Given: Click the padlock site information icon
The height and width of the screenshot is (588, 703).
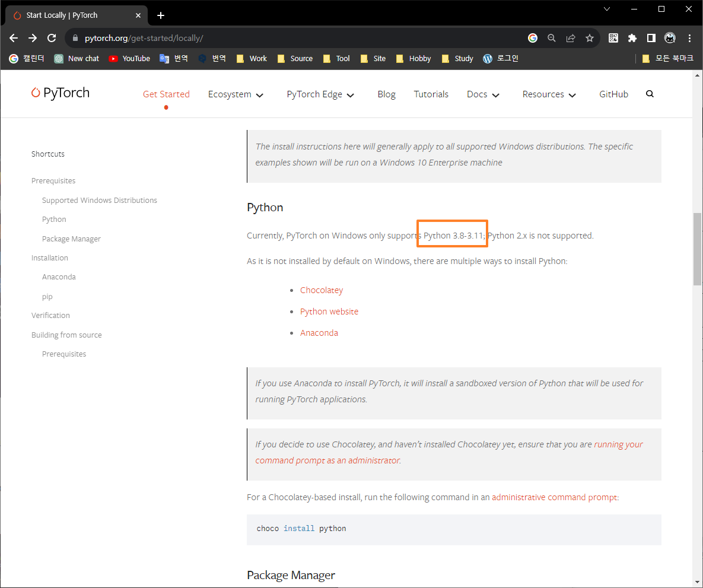Looking at the screenshot, I should (75, 37).
